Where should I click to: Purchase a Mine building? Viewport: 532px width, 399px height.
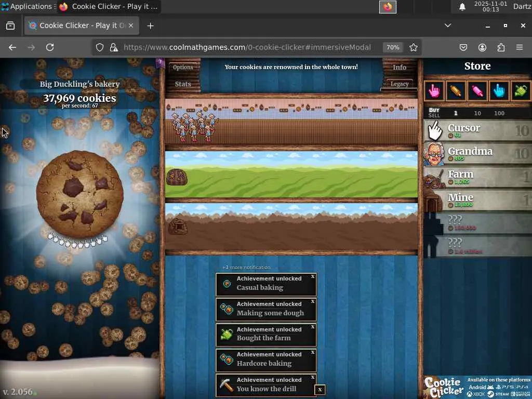(x=478, y=200)
